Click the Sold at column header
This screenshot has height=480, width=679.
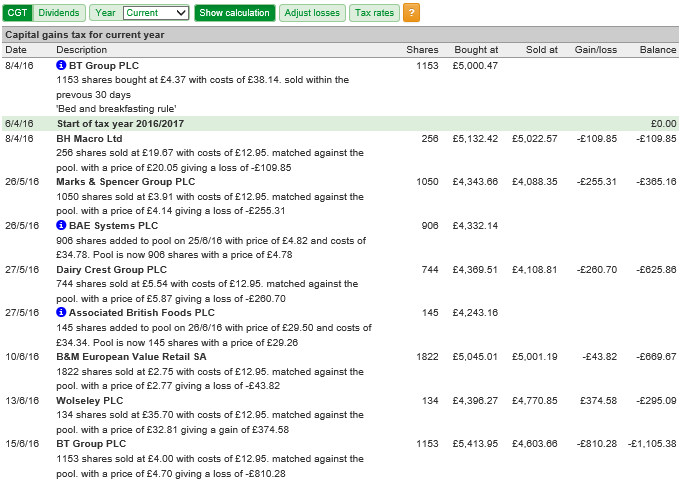coord(542,50)
